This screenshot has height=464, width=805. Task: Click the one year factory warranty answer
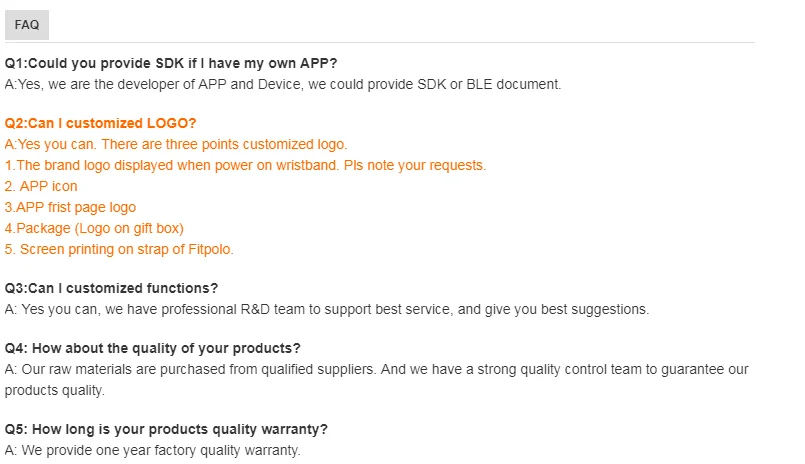click(152, 450)
